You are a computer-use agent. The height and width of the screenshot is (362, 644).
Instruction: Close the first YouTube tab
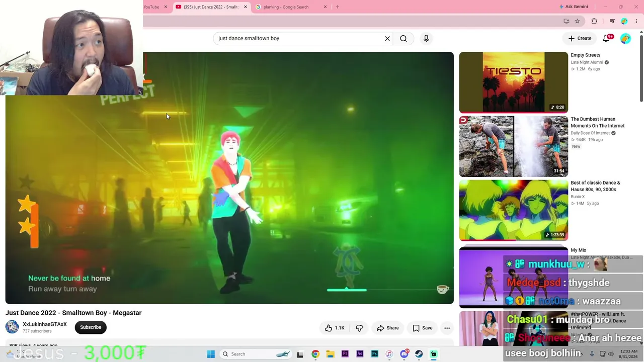166,7
